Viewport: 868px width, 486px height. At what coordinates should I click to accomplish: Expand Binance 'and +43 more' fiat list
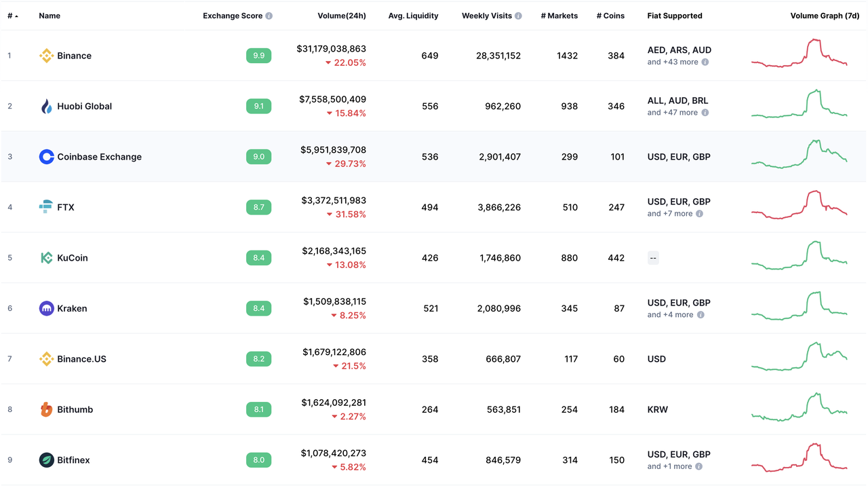[x=673, y=62]
